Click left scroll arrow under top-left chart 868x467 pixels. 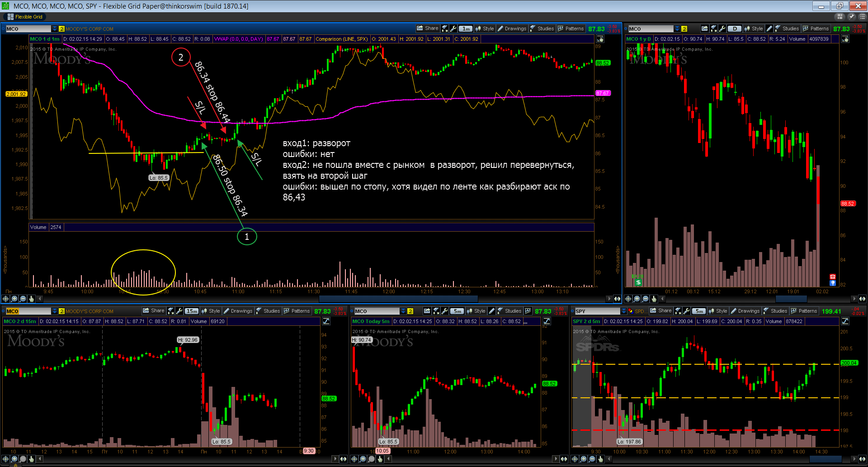click(x=40, y=299)
